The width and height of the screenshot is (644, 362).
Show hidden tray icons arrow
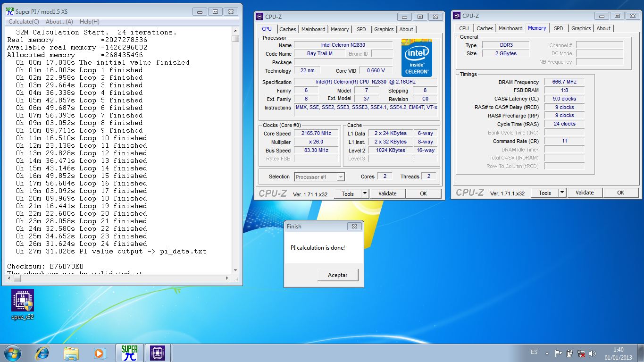[547, 353]
